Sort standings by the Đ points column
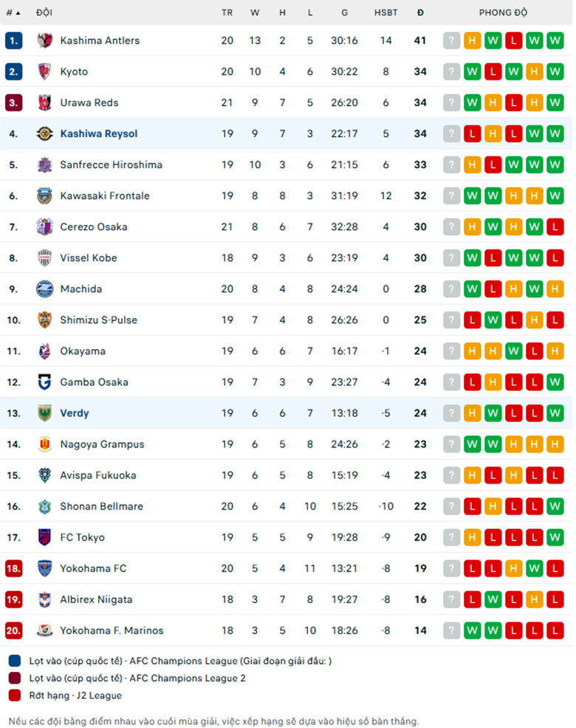 (x=420, y=13)
